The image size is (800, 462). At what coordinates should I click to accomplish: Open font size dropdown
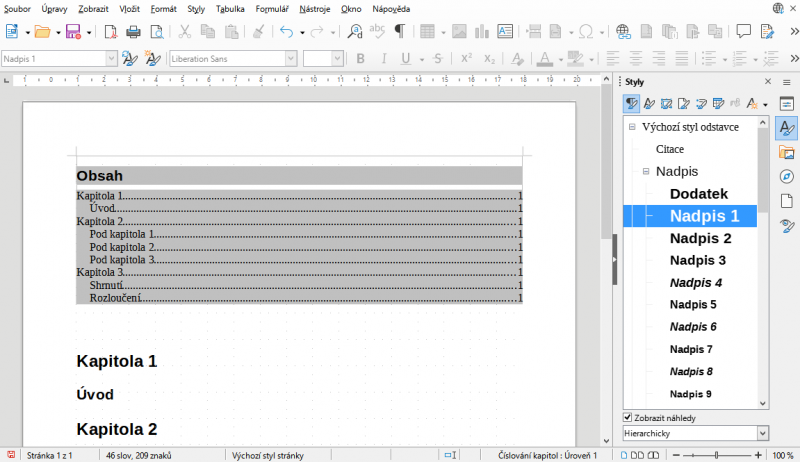click(x=337, y=59)
